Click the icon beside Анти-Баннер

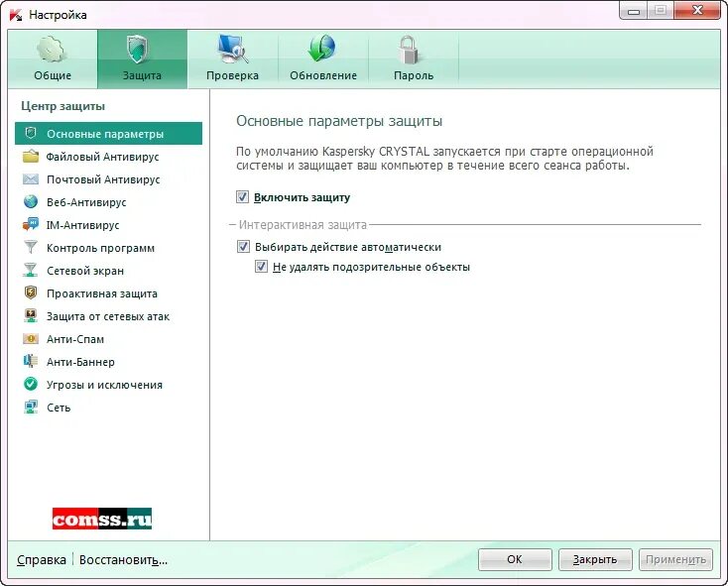[31, 362]
